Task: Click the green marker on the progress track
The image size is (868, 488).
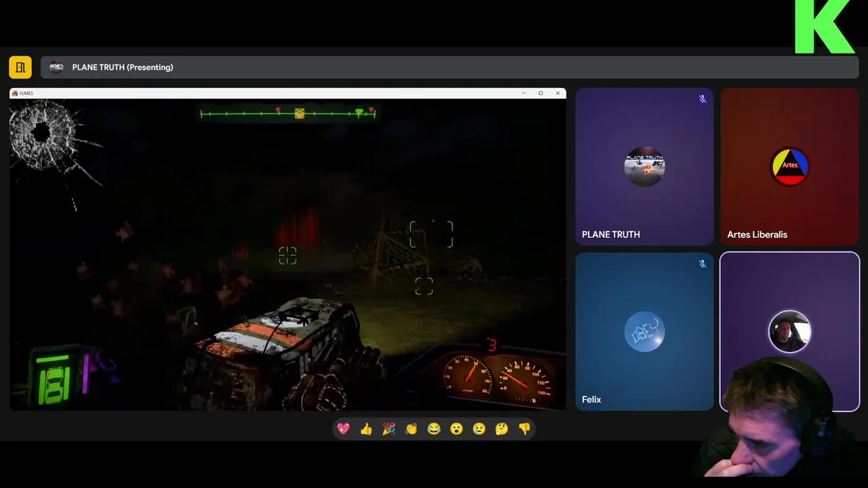Action: click(x=359, y=113)
